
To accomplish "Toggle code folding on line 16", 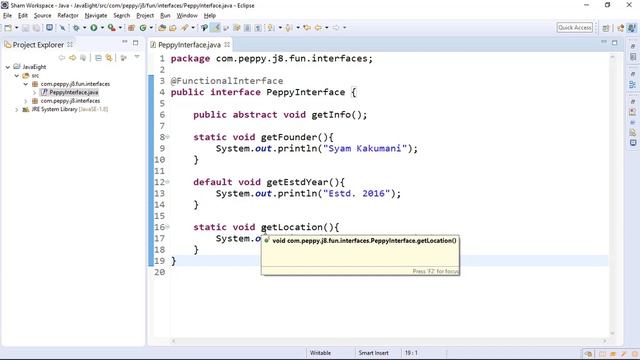I will coord(167,227).
